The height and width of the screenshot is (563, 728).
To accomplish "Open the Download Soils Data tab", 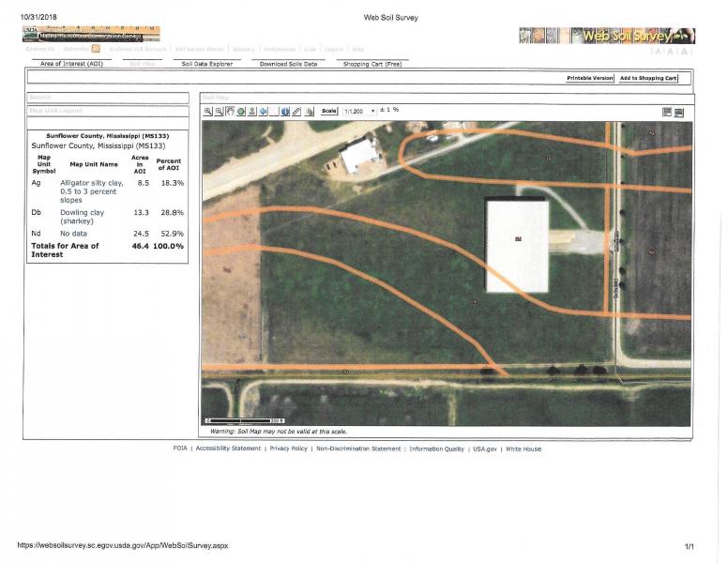I will pyautogui.click(x=288, y=64).
